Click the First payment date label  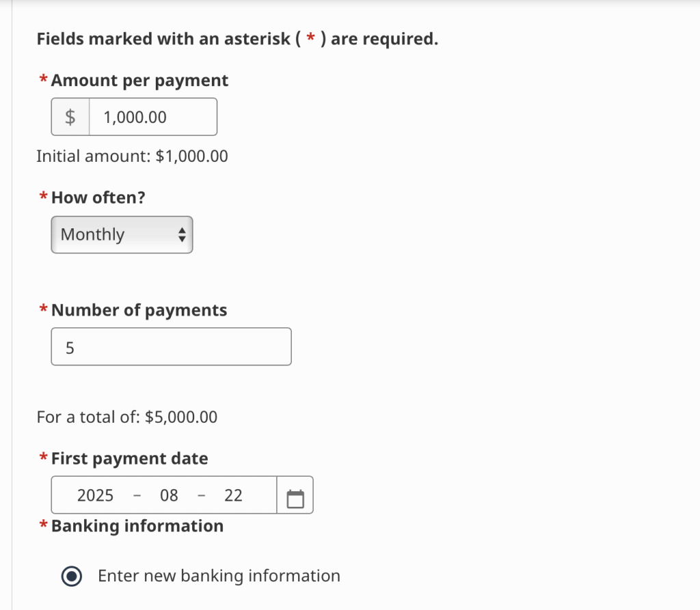click(x=129, y=458)
